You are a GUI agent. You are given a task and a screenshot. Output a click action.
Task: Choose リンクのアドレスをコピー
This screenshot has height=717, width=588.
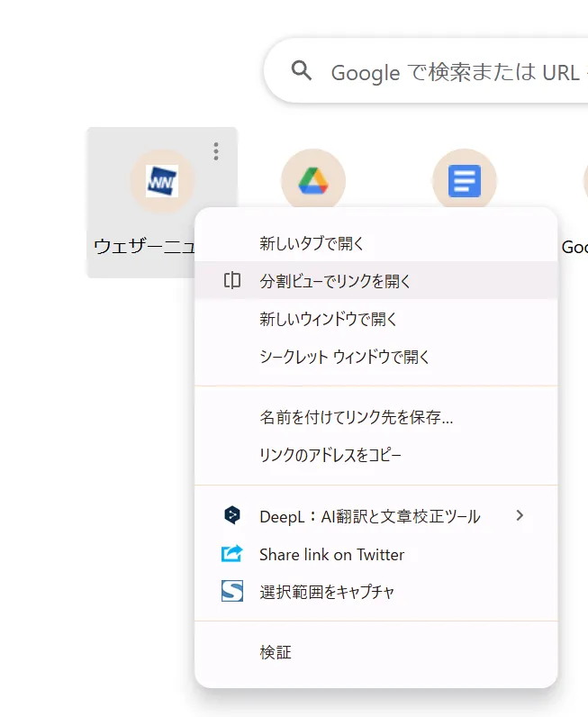[x=330, y=455]
